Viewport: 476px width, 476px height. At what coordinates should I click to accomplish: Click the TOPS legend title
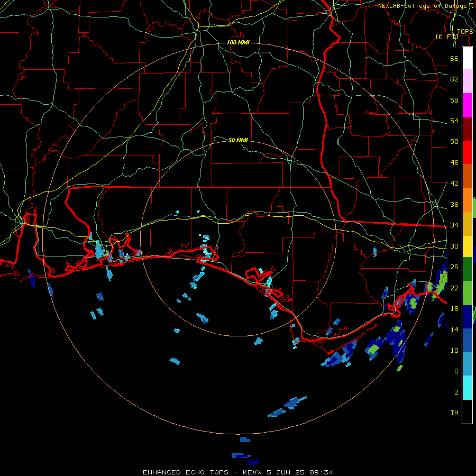click(x=465, y=32)
